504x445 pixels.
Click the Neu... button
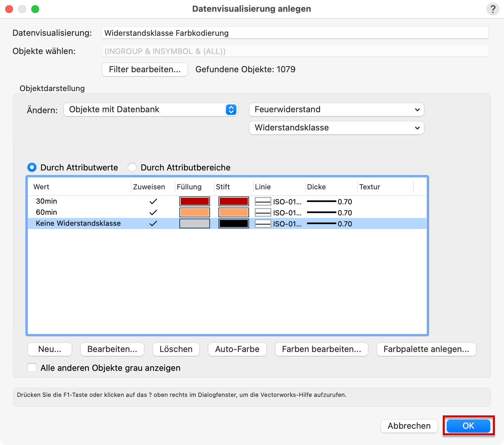coord(50,349)
